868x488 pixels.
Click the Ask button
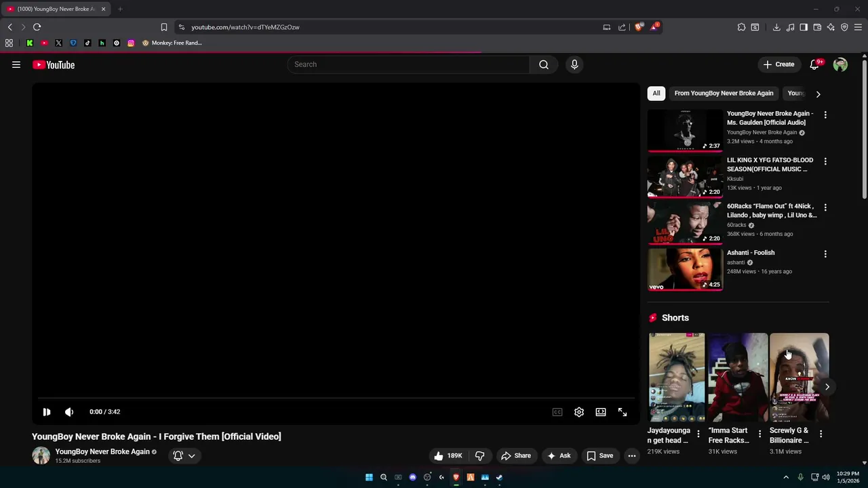point(559,455)
